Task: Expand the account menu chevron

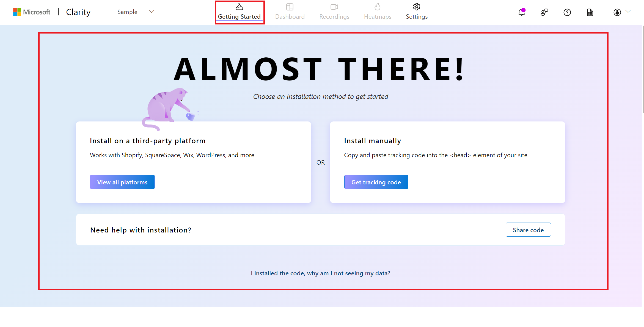Action: tap(628, 12)
